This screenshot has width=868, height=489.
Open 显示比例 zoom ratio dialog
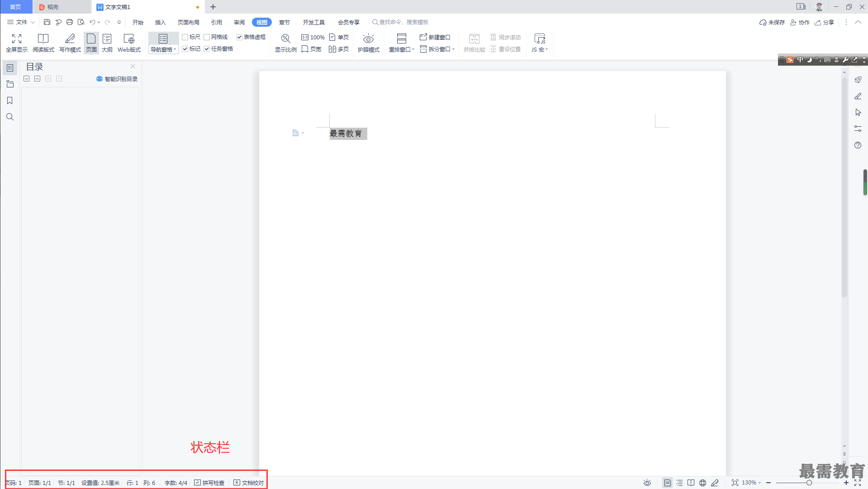click(285, 43)
